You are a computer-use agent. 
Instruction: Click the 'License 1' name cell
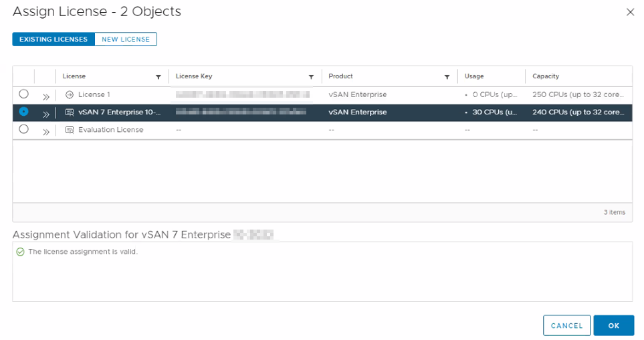(94, 94)
